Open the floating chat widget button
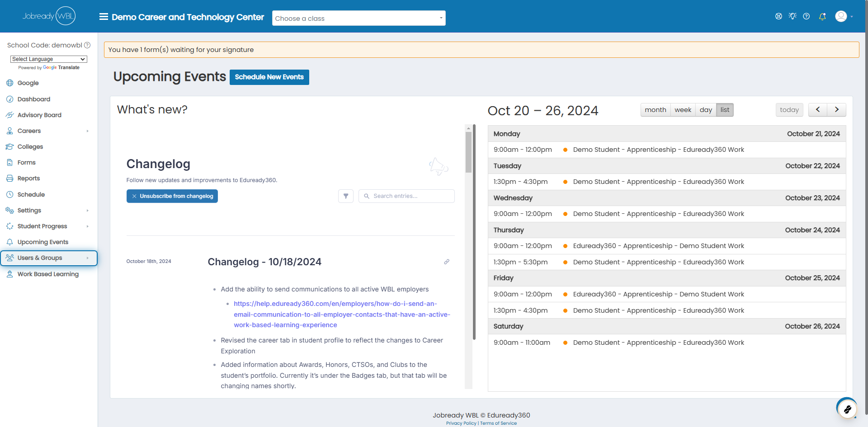This screenshot has width=868, height=427. coord(847,409)
